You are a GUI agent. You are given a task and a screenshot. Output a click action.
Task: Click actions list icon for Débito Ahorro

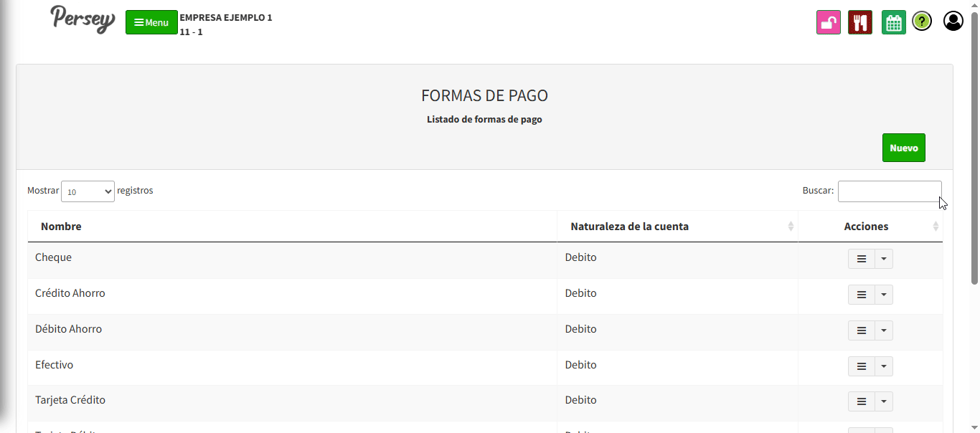click(862, 330)
